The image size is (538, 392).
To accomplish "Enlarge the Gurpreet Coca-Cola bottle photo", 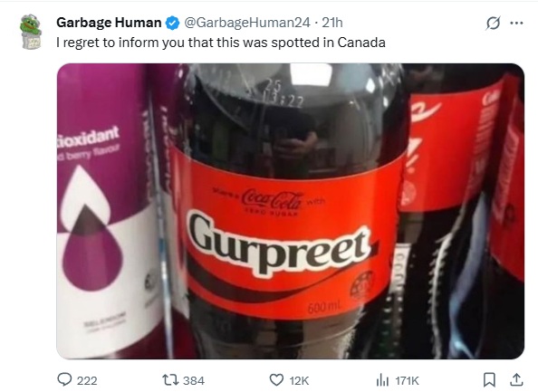I will 290,211.
